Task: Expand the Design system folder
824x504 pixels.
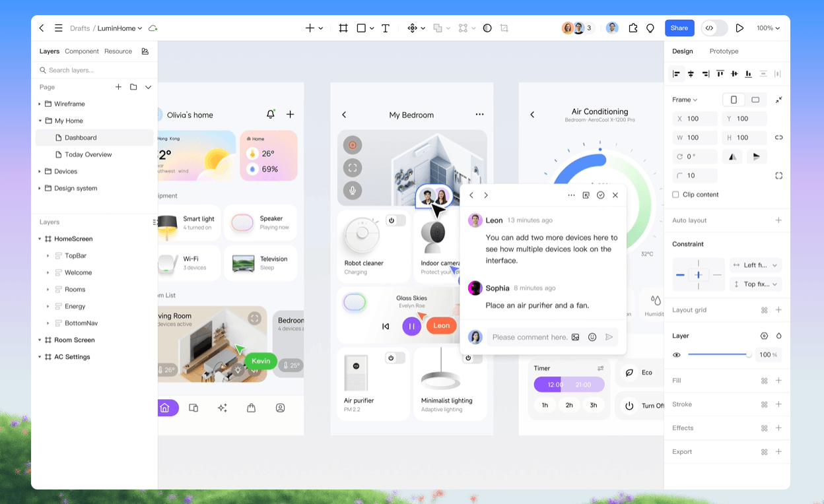Action: tap(40, 188)
